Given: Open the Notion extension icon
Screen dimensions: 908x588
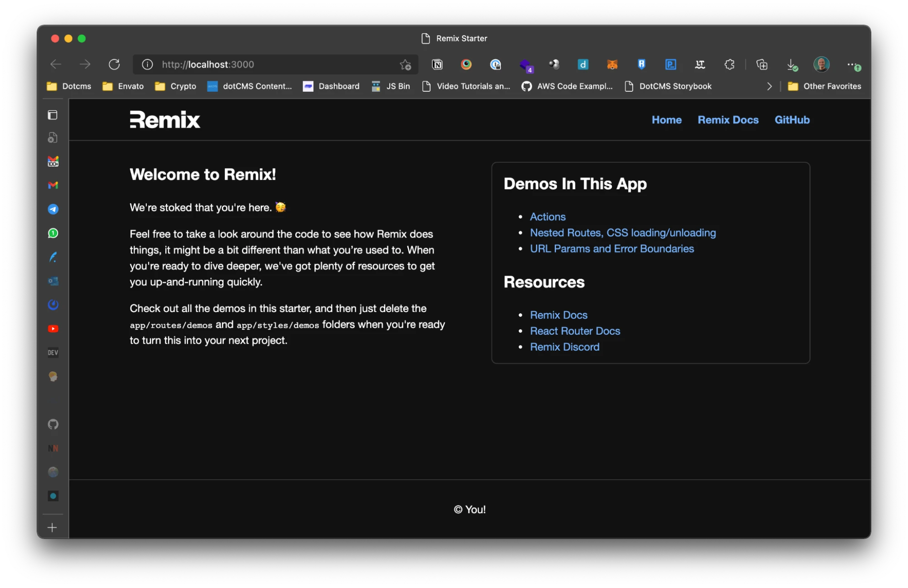Looking at the screenshot, I should 437,64.
